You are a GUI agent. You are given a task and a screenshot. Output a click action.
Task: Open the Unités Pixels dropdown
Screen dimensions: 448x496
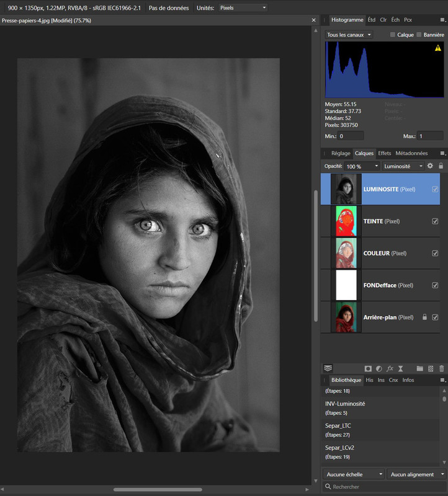click(x=243, y=7)
